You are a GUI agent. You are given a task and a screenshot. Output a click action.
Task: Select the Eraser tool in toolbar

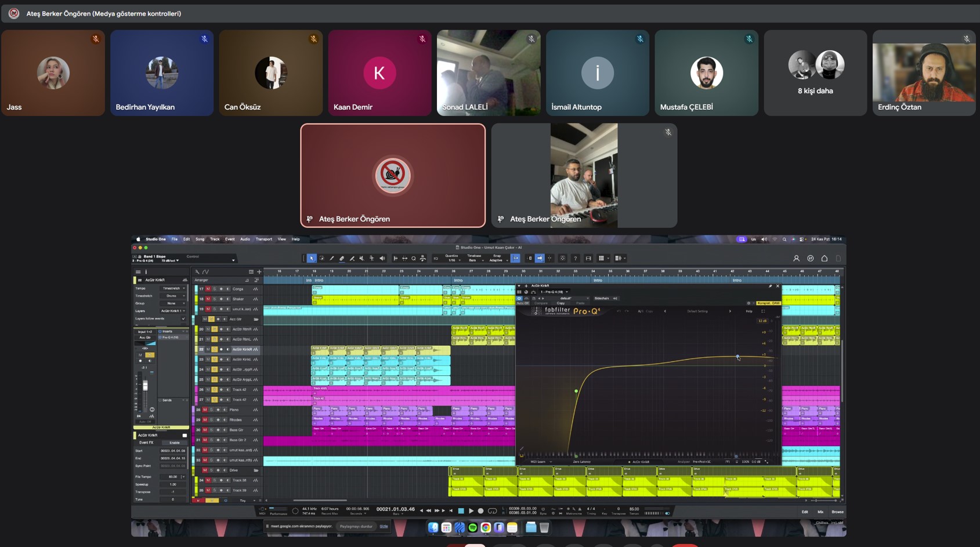click(342, 259)
